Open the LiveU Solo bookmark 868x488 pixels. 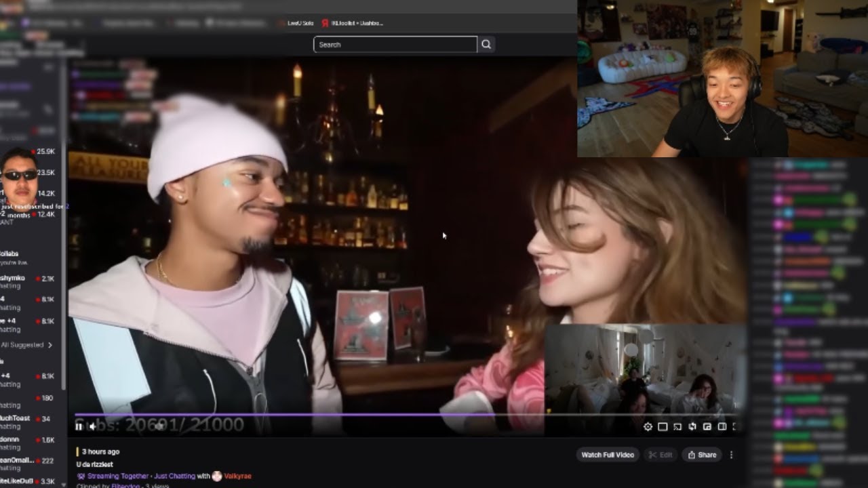coord(296,23)
